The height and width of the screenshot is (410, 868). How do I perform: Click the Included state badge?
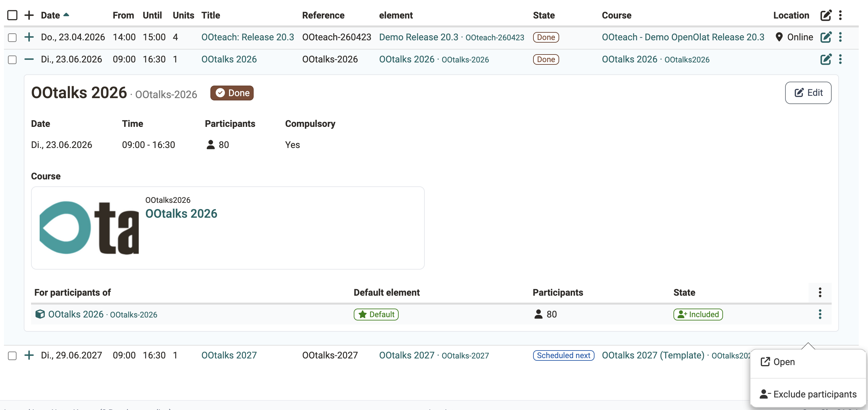(698, 314)
